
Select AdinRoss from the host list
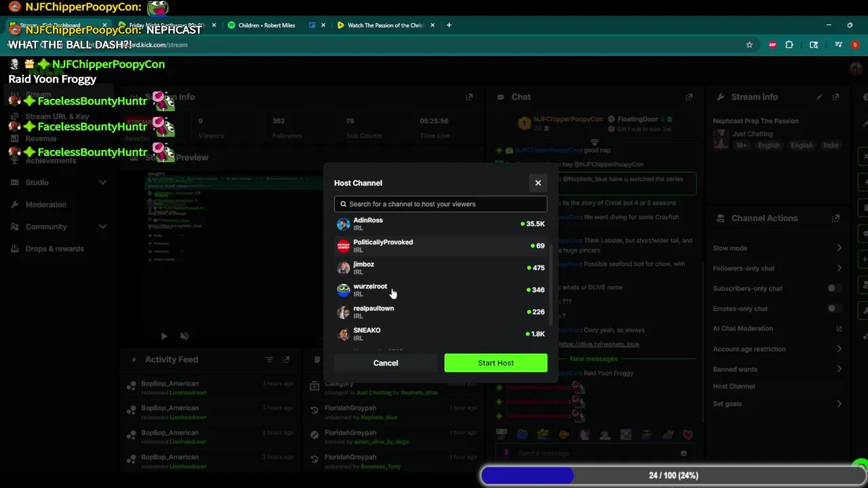(441, 224)
